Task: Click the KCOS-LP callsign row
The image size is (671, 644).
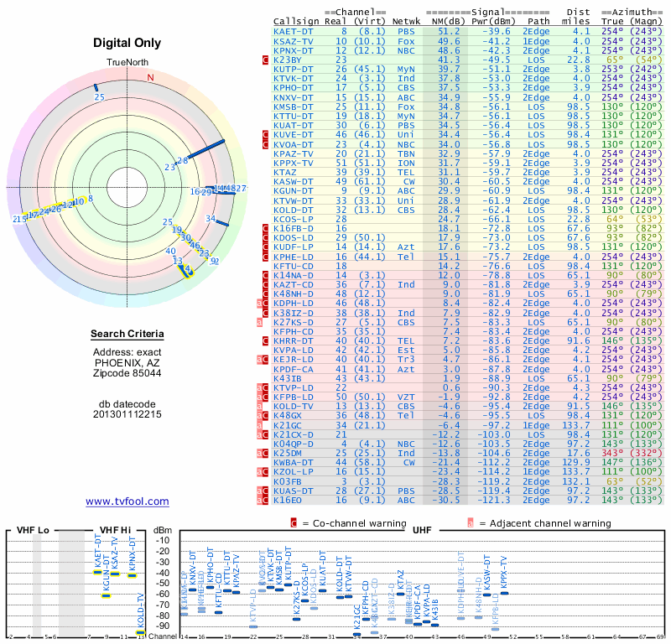Action: tap(294, 219)
